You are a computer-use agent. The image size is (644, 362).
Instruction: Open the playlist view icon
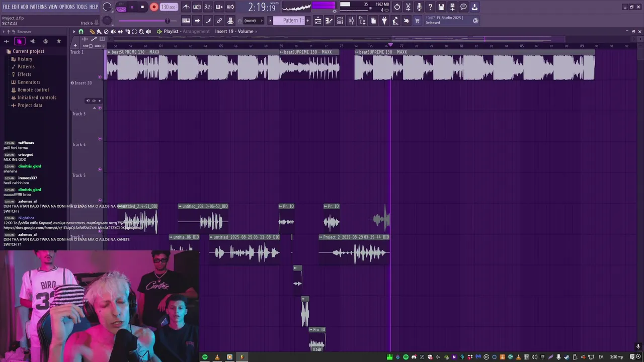pyautogui.click(x=318, y=21)
